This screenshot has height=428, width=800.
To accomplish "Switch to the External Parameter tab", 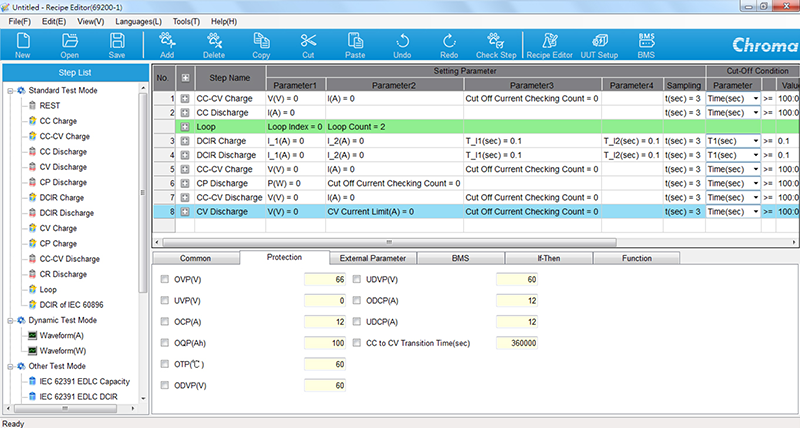I will click(x=373, y=258).
